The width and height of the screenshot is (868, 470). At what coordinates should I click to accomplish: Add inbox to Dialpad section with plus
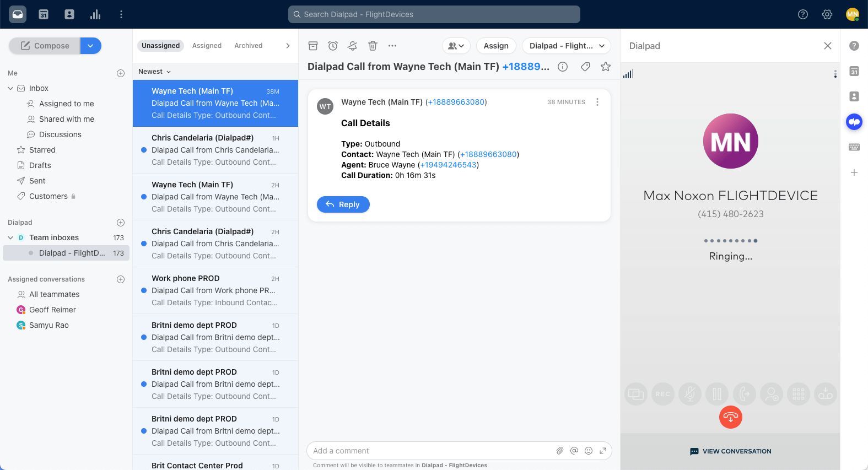point(121,223)
